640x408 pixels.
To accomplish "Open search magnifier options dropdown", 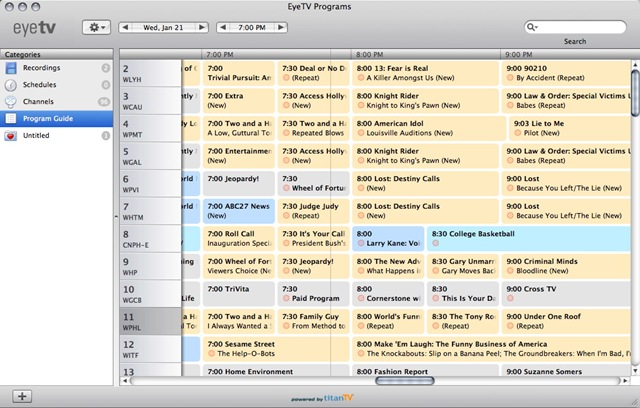I will (532, 27).
